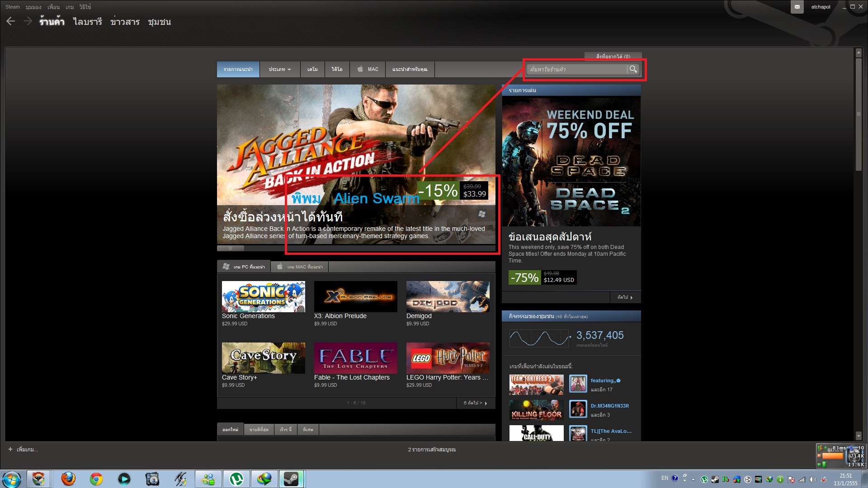This screenshot has height=488, width=868.
Task: Open the มุมมอง menu
Action: pos(33,7)
